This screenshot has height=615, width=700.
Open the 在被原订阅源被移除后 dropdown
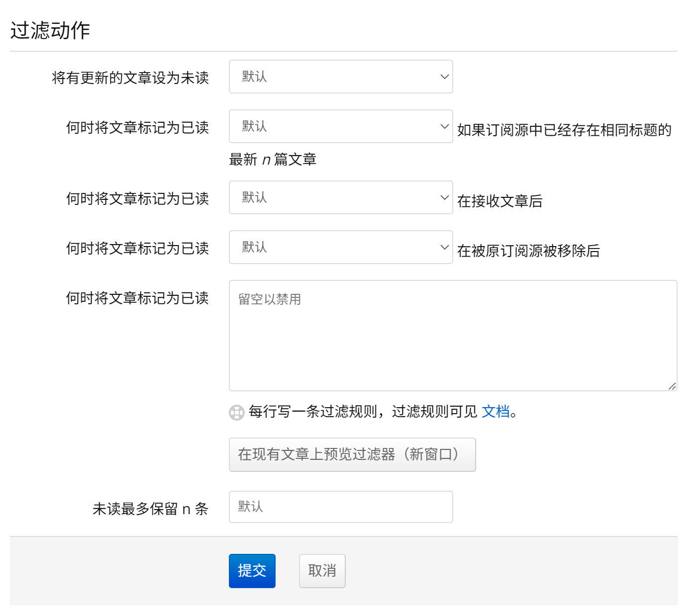tap(340, 247)
